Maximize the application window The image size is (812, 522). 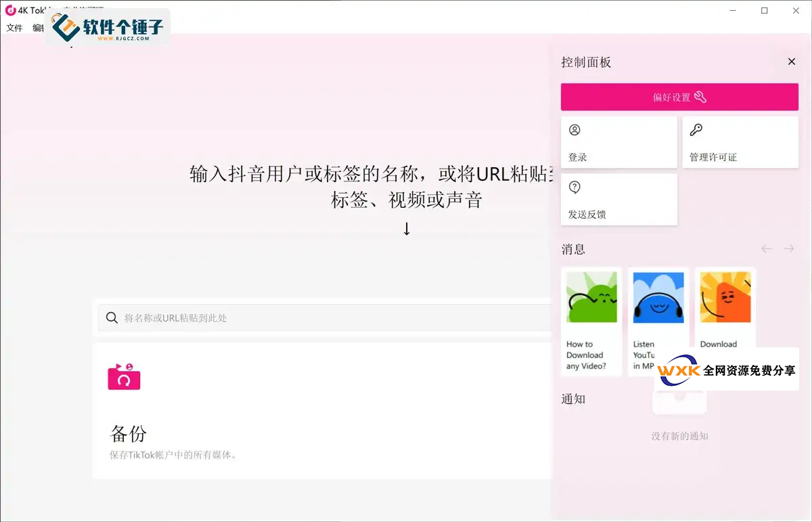[x=764, y=10]
